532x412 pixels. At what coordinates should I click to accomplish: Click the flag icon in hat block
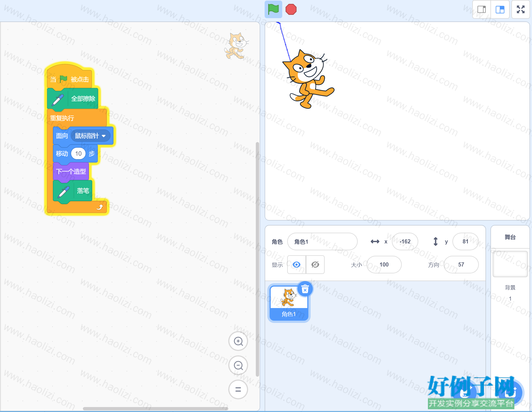point(64,79)
